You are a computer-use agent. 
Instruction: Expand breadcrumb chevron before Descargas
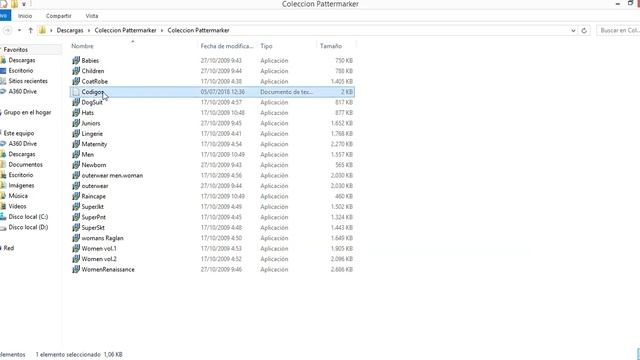[51, 31]
